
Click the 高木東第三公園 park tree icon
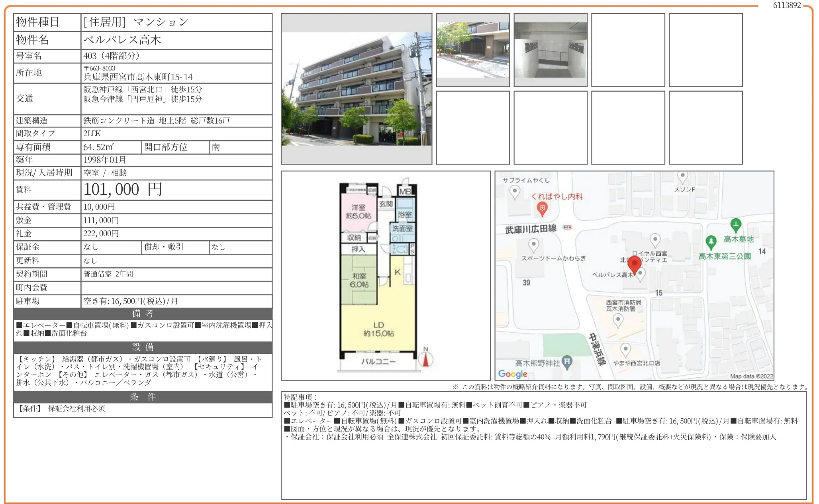(711, 242)
